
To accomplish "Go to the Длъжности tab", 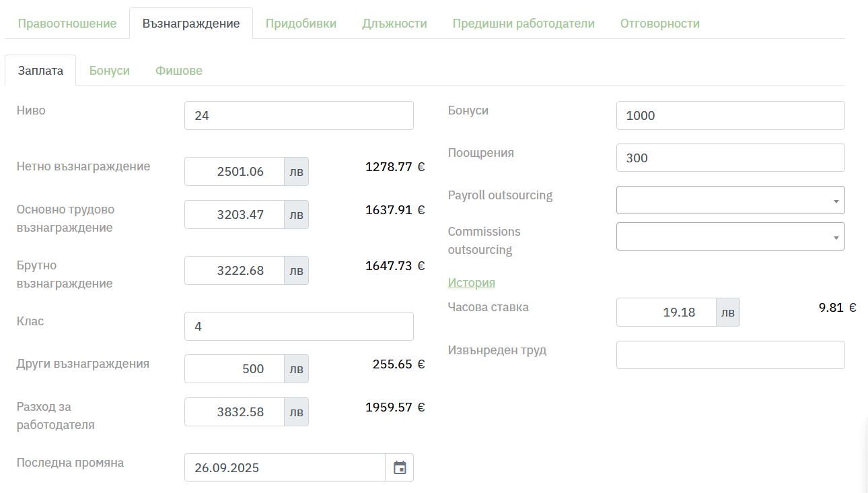I will [x=394, y=24].
